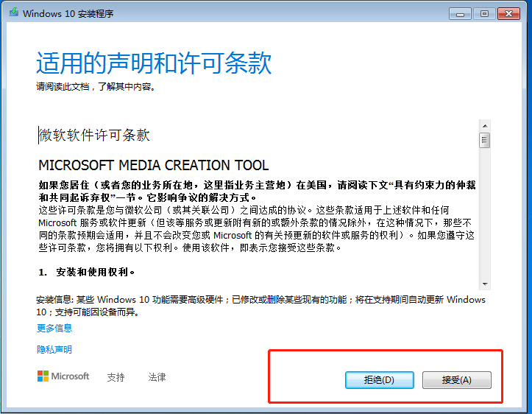Click the license text scrollbar thumb

click(x=485, y=140)
